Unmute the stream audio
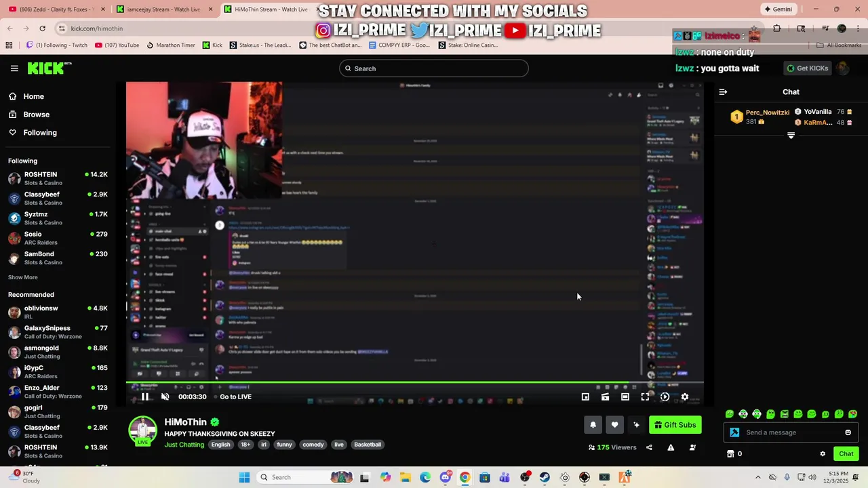This screenshot has height=488, width=868. pyautogui.click(x=165, y=397)
